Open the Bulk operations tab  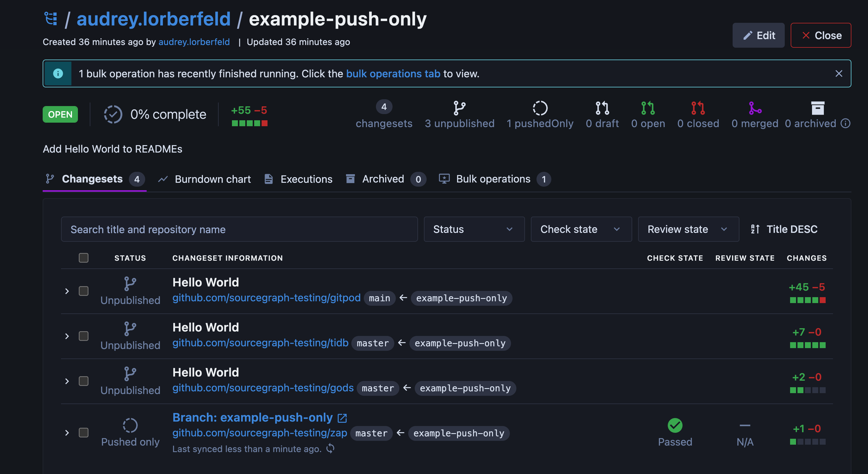coord(495,179)
